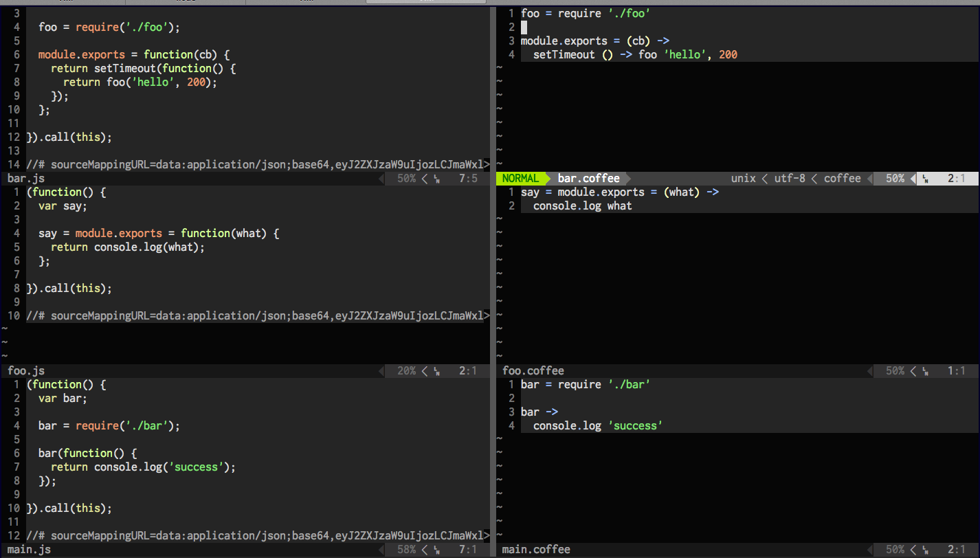980x558 pixels.
Task: Click the 'success' string in the main.coffee pane
Action: coord(635,426)
